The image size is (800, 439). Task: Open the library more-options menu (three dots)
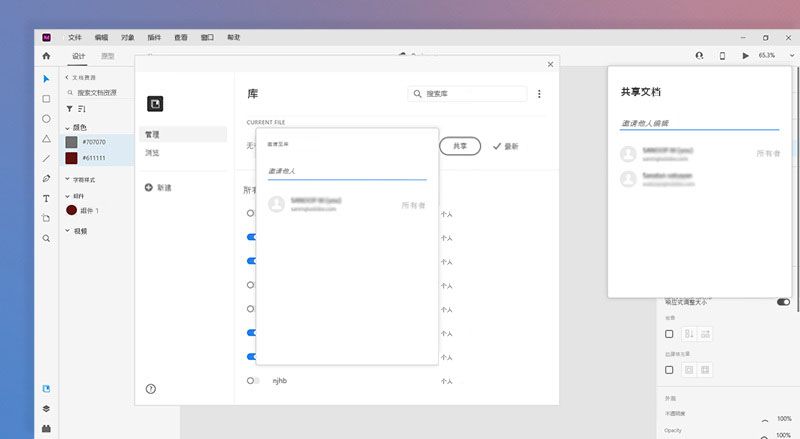[x=539, y=94]
